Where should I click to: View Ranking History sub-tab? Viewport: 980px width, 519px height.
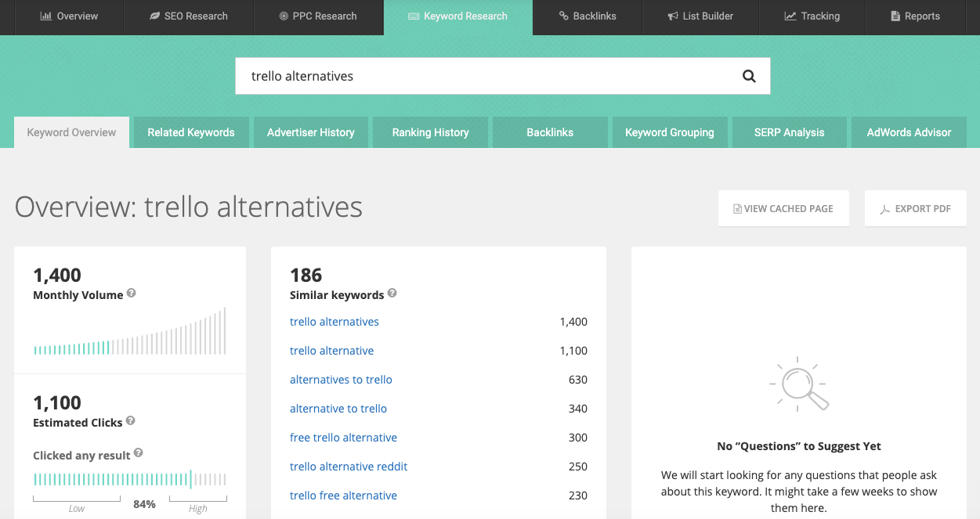(431, 132)
